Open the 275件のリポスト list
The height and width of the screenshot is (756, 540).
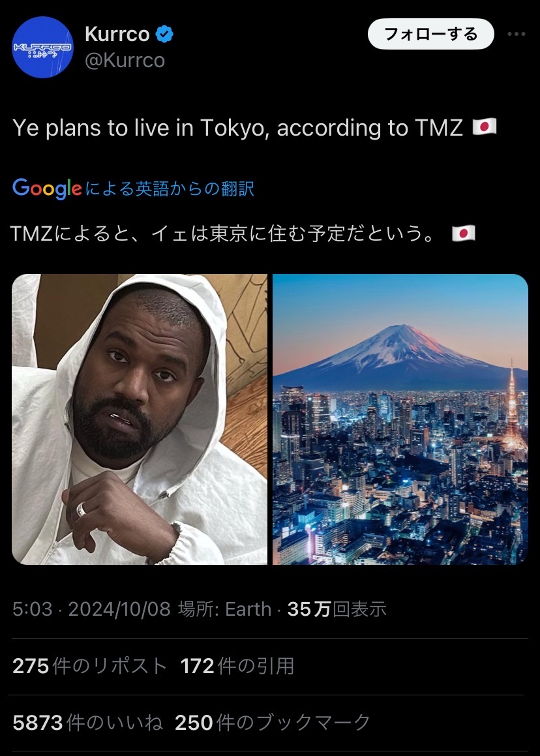[90, 667]
